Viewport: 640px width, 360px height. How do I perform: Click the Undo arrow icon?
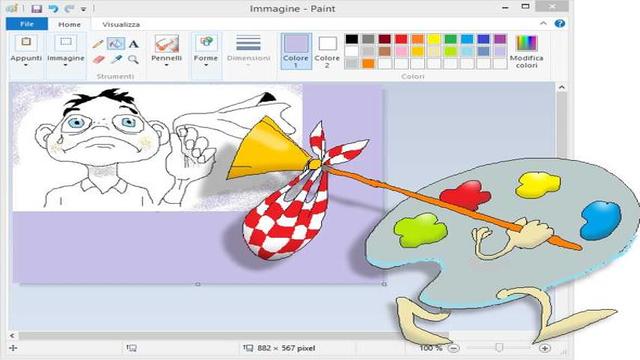click(53, 9)
